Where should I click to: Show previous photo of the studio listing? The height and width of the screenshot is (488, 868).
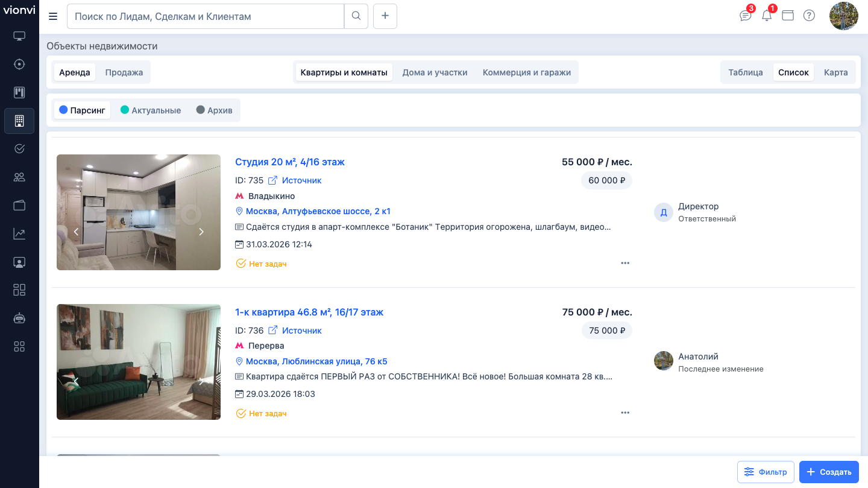(76, 232)
